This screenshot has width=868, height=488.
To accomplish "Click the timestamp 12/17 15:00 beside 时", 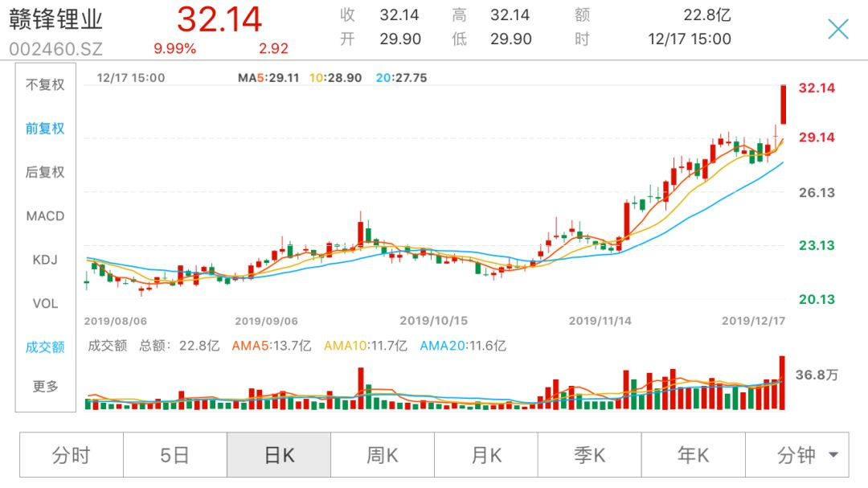I will tap(690, 39).
